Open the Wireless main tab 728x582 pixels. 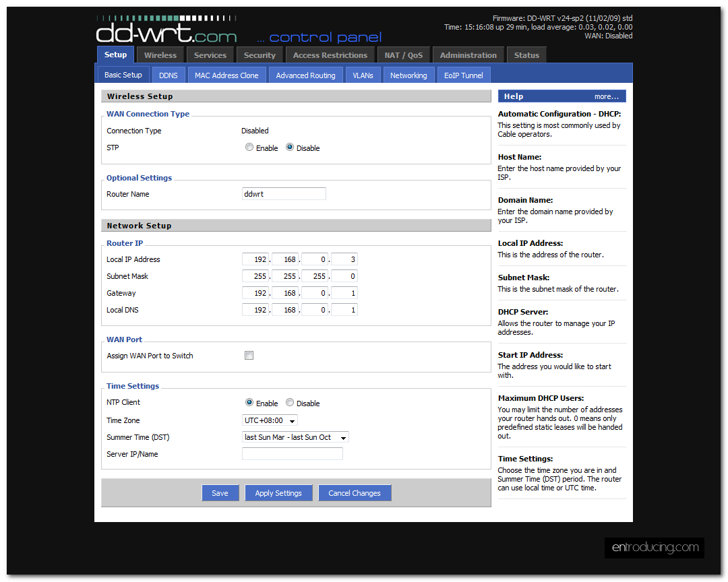click(x=160, y=55)
